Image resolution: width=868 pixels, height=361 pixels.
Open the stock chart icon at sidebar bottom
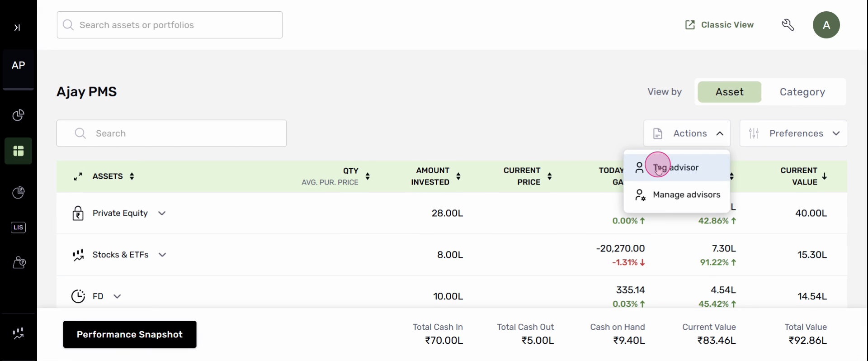pyautogui.click(x=18, y=333)
